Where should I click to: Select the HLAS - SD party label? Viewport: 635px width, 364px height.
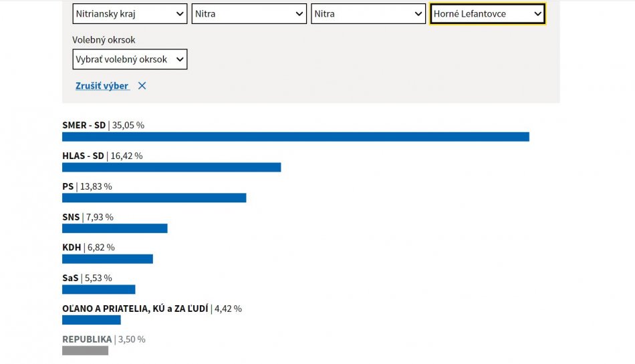(x=83, y=156)
